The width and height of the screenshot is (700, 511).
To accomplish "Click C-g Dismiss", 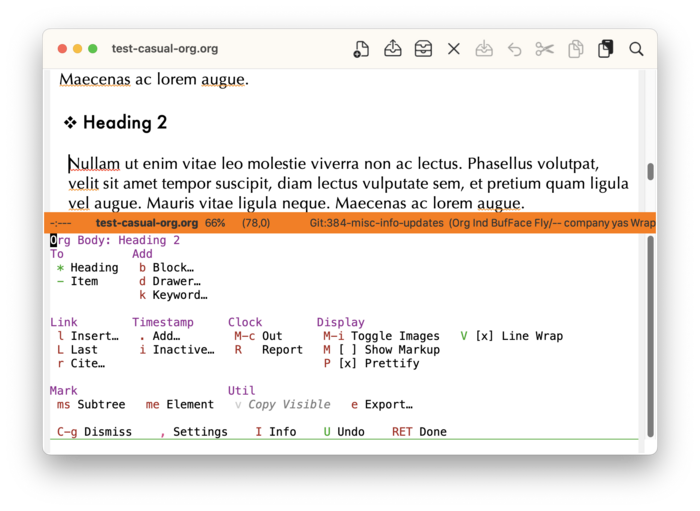I will pos(94,432).
